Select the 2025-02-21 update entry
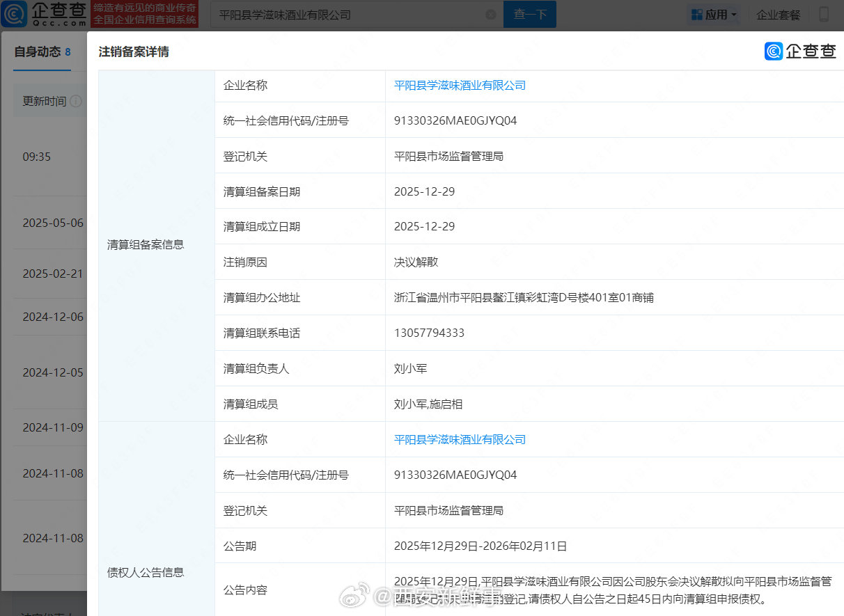The height and width of the screenshot is (616, 844). tap(53, 274)
